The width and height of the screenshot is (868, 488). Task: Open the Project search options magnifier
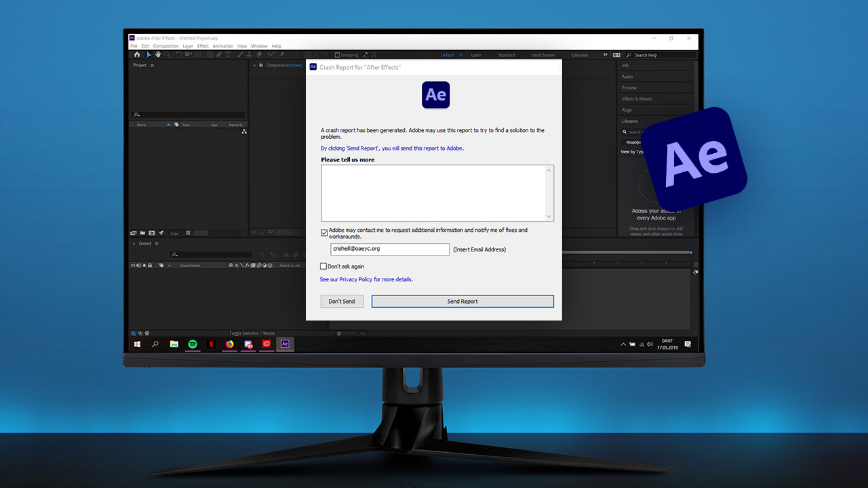click(137, 115)
